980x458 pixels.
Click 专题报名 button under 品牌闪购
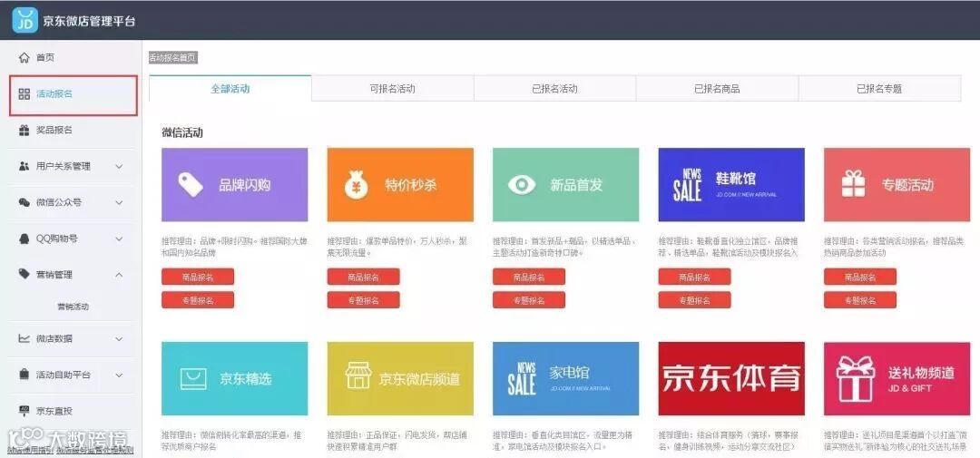[x=198, y=300]
